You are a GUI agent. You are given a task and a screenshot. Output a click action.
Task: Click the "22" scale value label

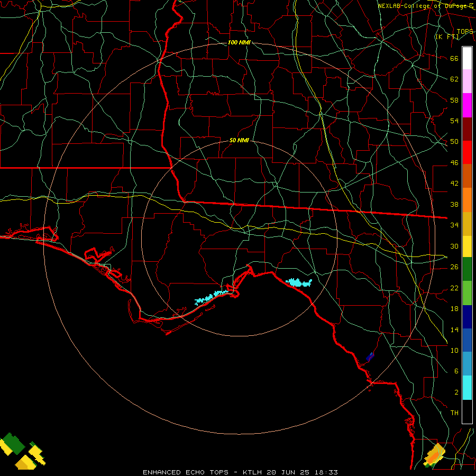click(x=454, y=288)
